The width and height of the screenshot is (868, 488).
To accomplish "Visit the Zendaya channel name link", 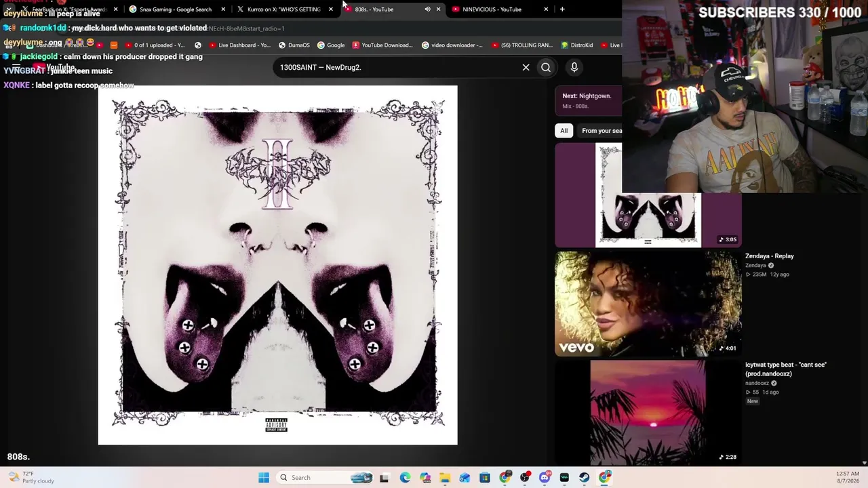I will pos(755,266).
